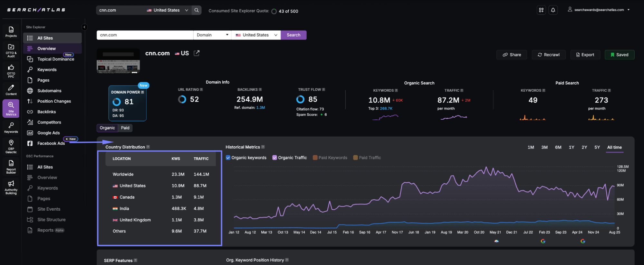
Task: Open Competitors menu item
Action: pos(52,122)
